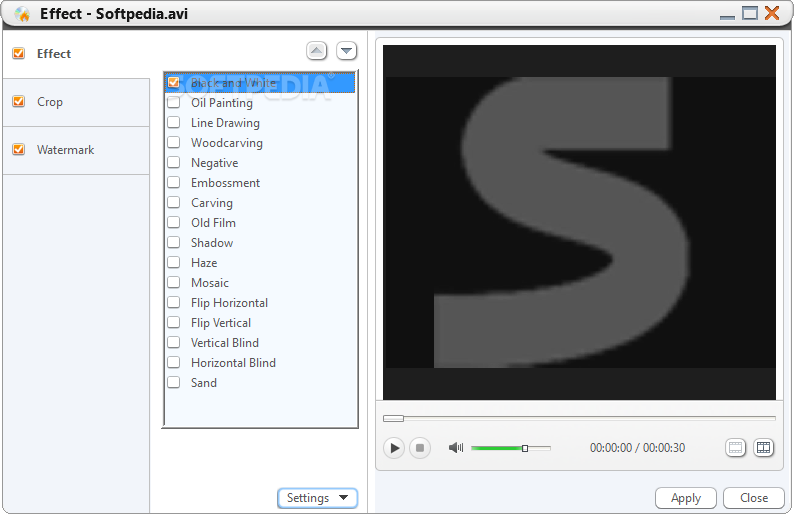Viewport: 794px width, 514px height.
Task: Click the split-pane preview layout icon
Action: click(763, 448)
